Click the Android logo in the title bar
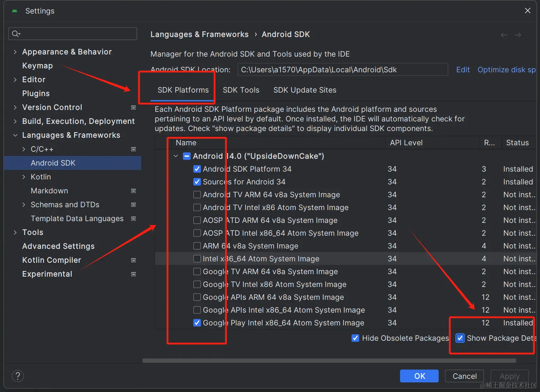The image size is (540, 392). (14, 11)
